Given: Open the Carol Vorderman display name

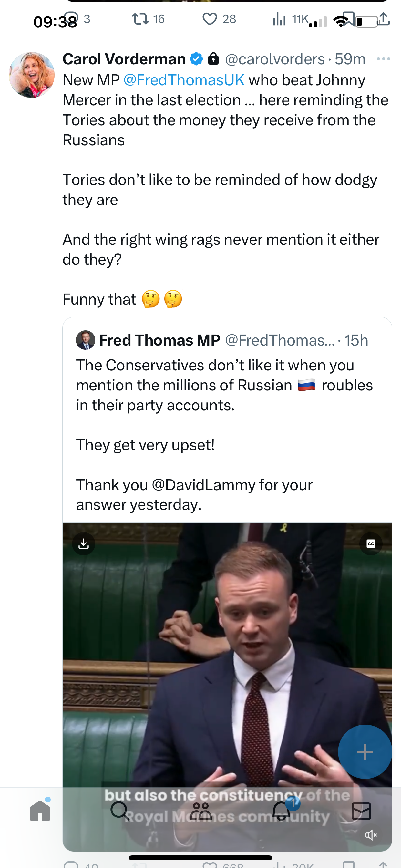Looking at the screenshot, I should click(124, 59).
